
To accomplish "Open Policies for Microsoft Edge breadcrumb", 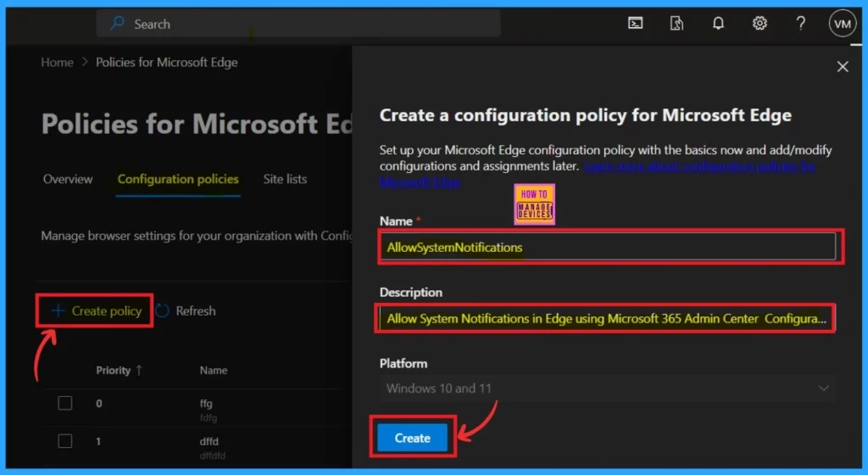I will pos(167,63).
